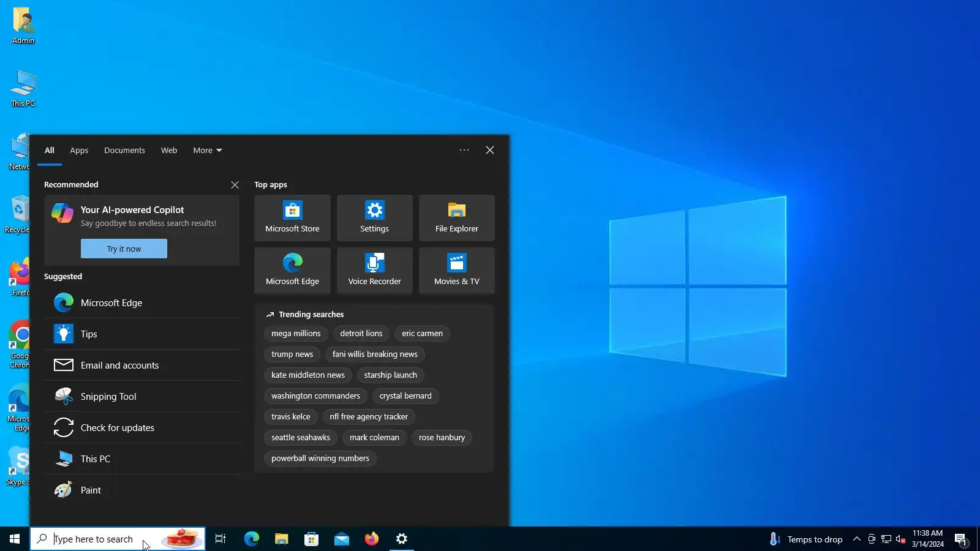Search trending topic kate middleton news
This screenshot has height=551, width=980.
[308, 375]
